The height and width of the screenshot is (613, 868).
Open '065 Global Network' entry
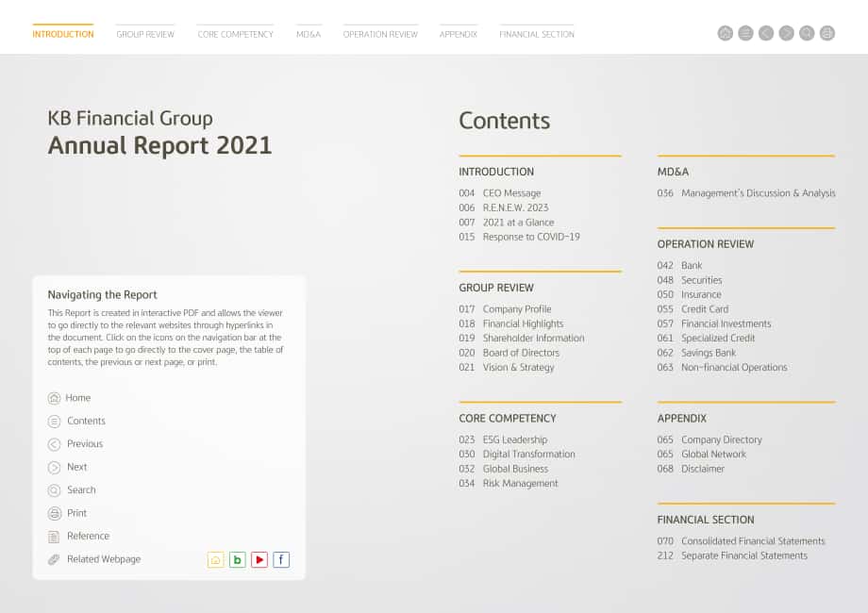click(x=702, y=455)
